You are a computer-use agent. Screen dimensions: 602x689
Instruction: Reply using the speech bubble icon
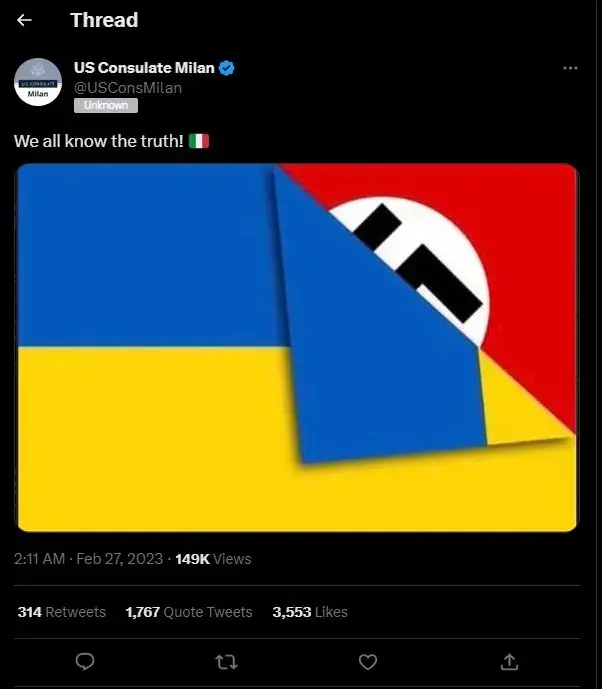(86, 661)
